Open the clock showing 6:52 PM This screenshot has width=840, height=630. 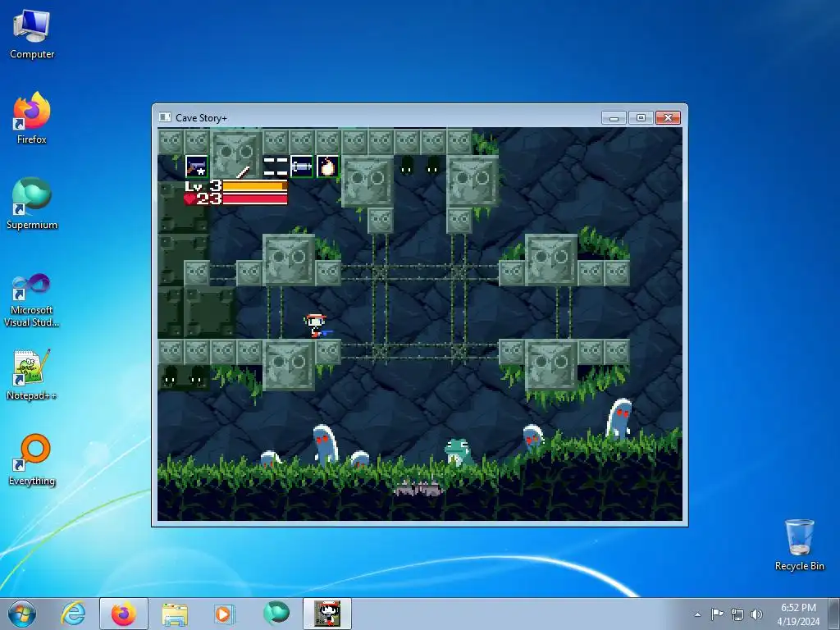(798, 614)
